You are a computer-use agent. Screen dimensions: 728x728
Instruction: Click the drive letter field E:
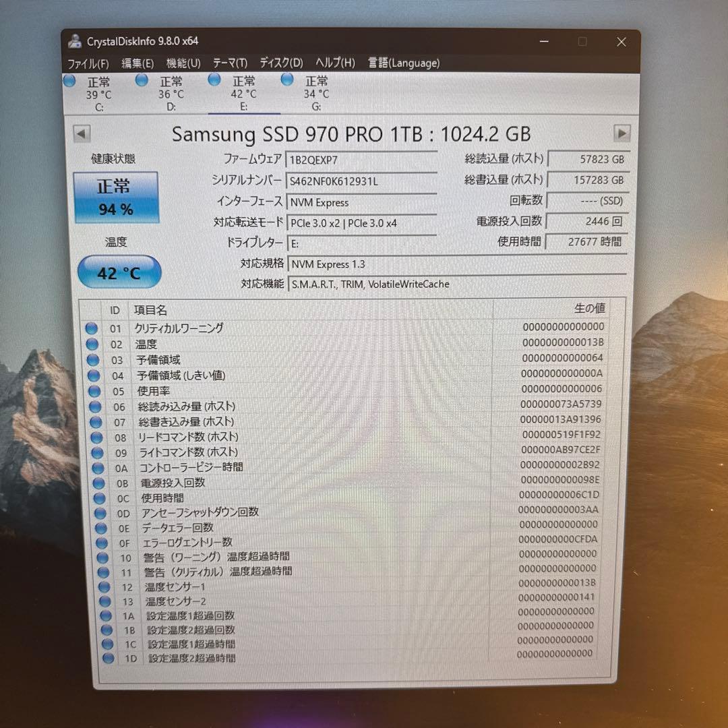363,244
